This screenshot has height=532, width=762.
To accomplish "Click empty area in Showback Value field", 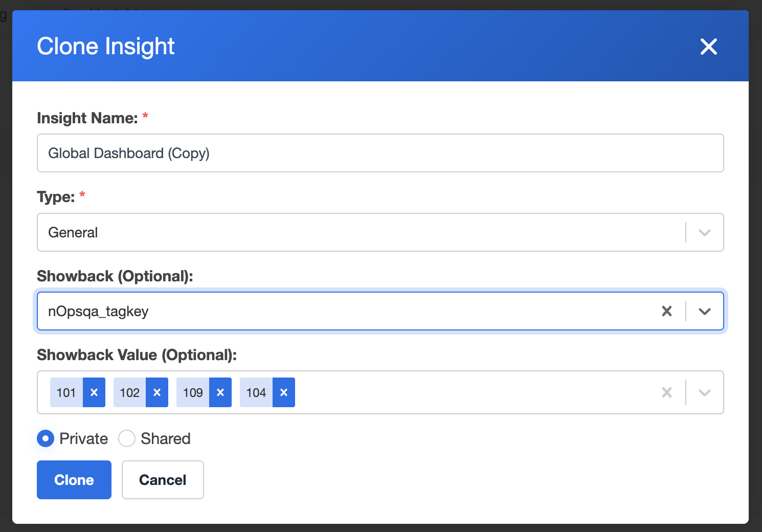I will tap(476, 392).
